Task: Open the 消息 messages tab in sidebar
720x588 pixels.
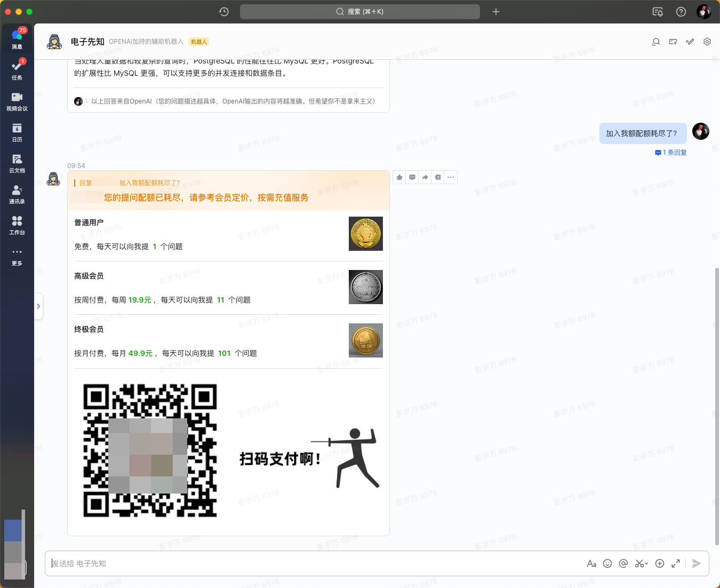Action: 17,38
